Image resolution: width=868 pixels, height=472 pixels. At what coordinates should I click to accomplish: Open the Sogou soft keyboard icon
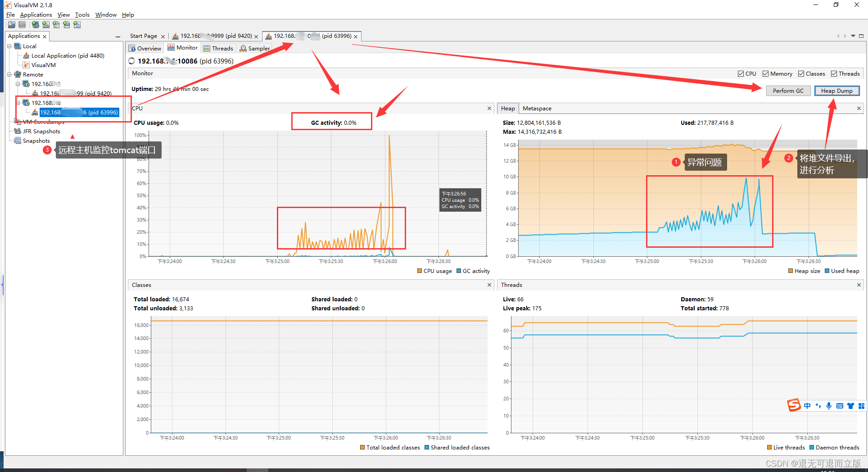[840, 406]
